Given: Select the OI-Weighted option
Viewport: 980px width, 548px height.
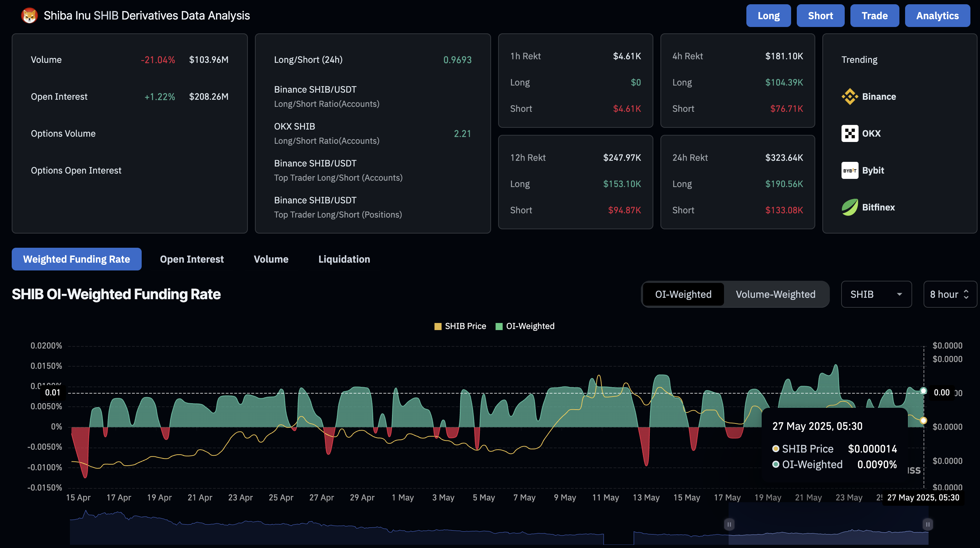Looking at the screenshot, I should [x=683, y=294].
